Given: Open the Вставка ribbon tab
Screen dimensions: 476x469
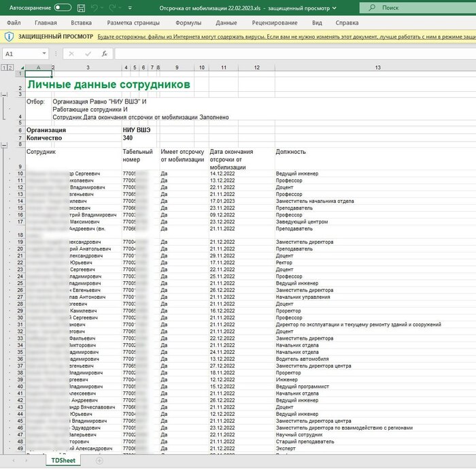Looking at the screenshot, I should coord(81,22).
